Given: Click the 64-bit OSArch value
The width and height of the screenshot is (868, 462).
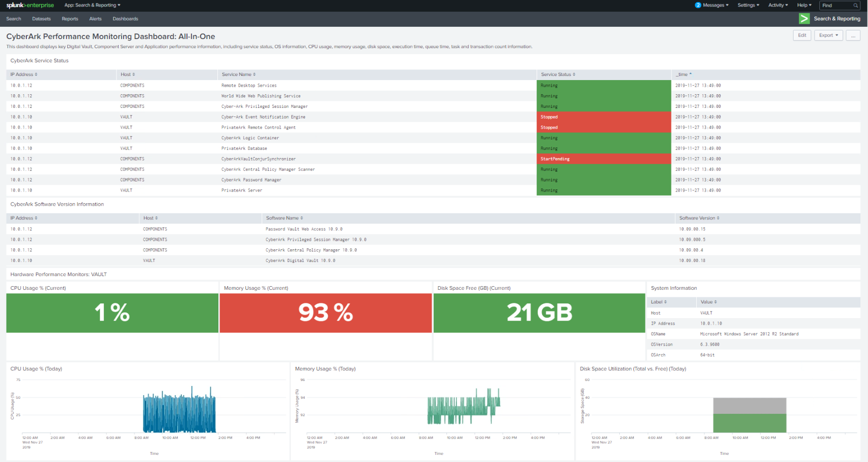Looking at the screenshot, I should [x=707, y=356].
